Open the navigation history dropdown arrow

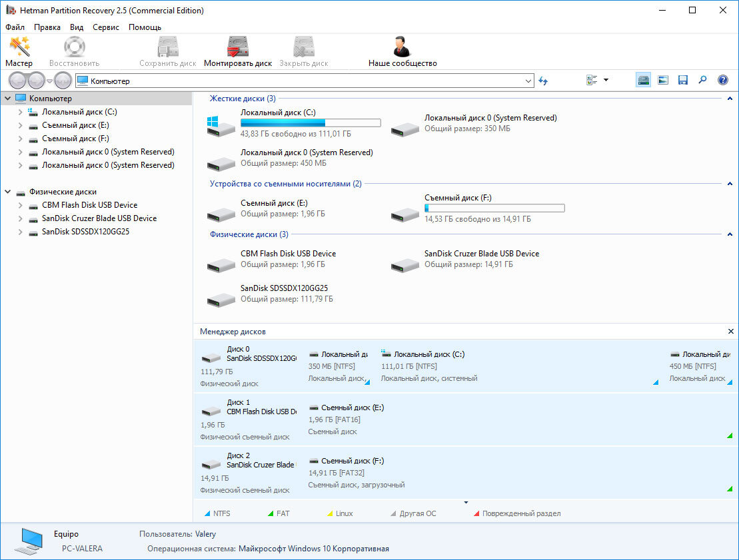(49, 81)
